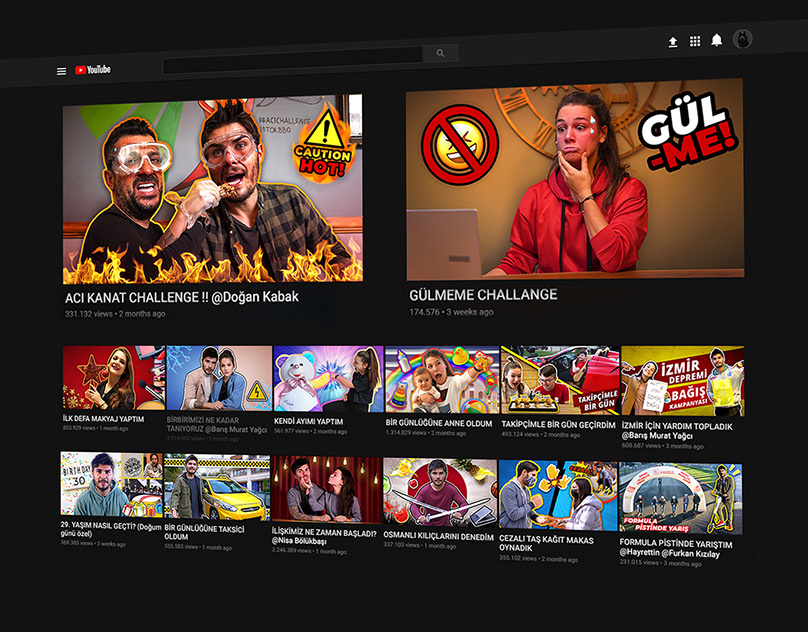Click the '231.015 views' metadata text
Image resolution: width=808 pixels, height=632 pixels.
point(639,562)
